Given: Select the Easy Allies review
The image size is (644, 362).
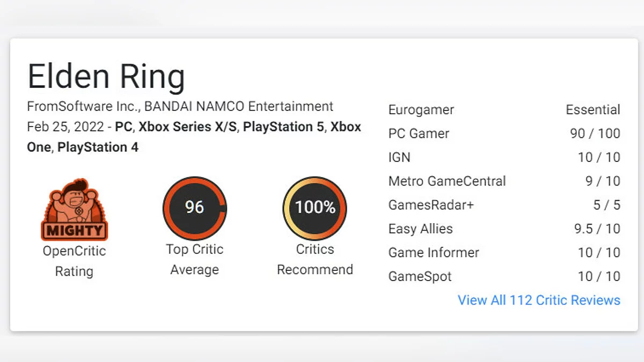Looking at the screenshot, I should click(420, 228).
